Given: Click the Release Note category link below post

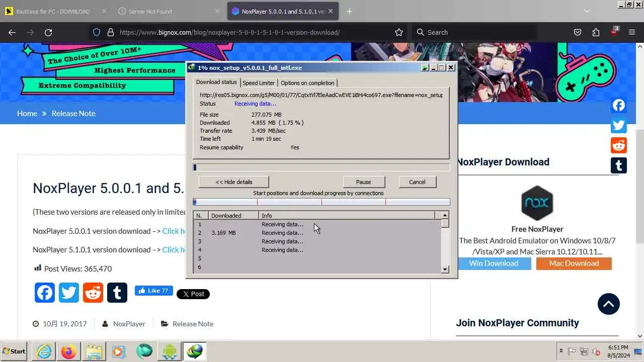Looking at the screenshot, I should coord(193,324).
